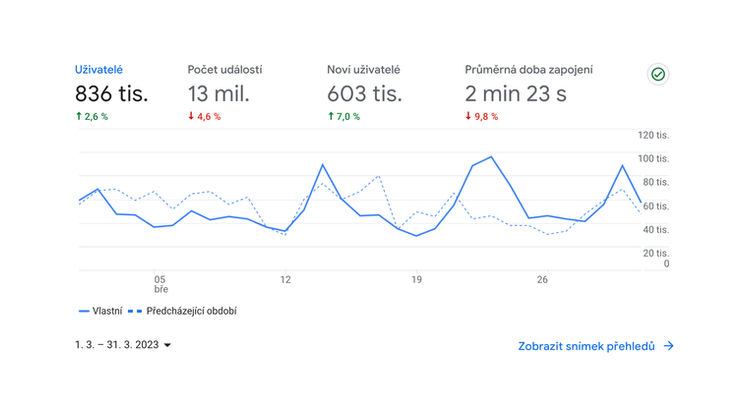Select the Průměrná doba zapojení metric tab

pos(529,69)
